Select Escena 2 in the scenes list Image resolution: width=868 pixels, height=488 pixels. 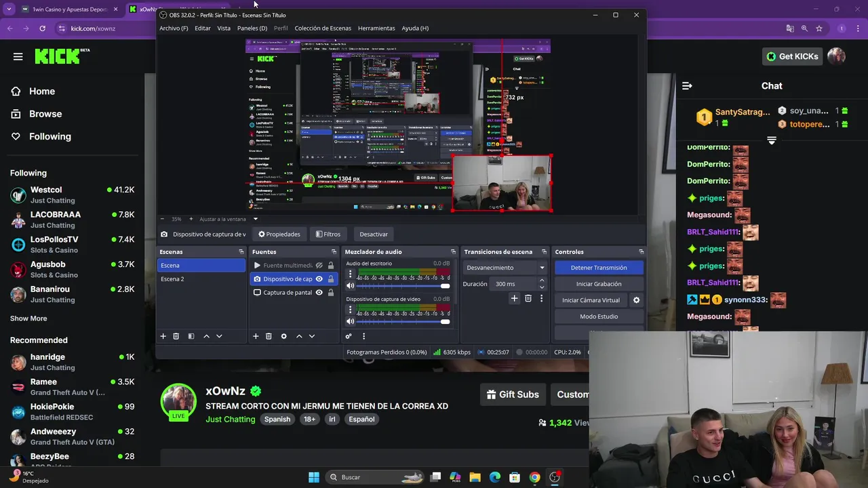click(x=201, y=279)
